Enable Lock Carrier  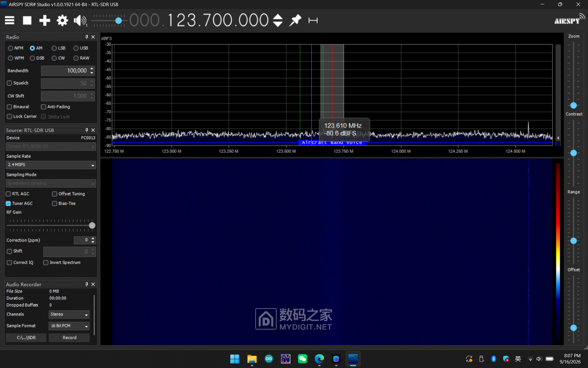(x=9, y=116)
